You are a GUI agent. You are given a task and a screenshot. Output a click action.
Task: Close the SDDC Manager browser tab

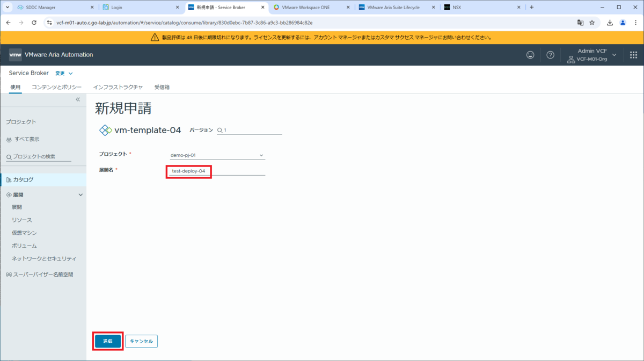point(91,8)
